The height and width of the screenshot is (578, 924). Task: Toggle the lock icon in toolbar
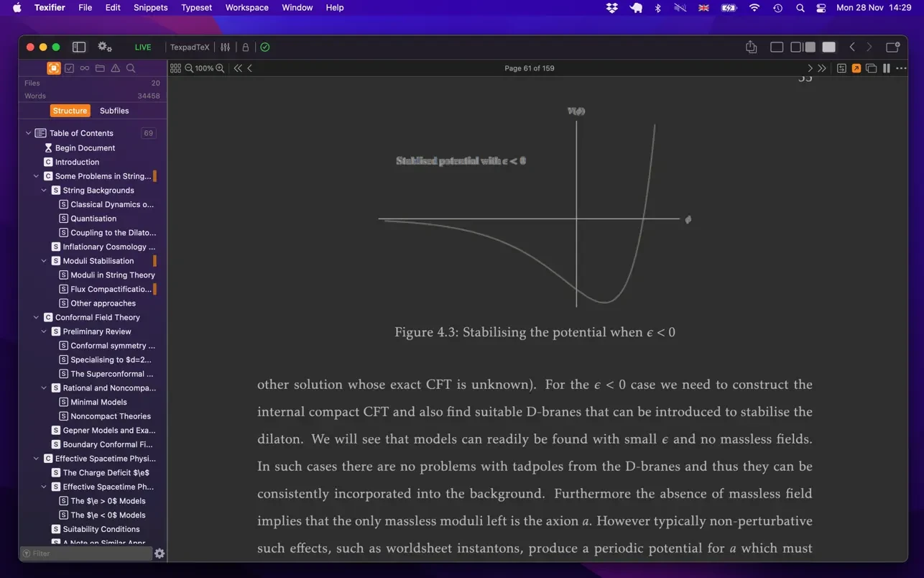(246, 47)
